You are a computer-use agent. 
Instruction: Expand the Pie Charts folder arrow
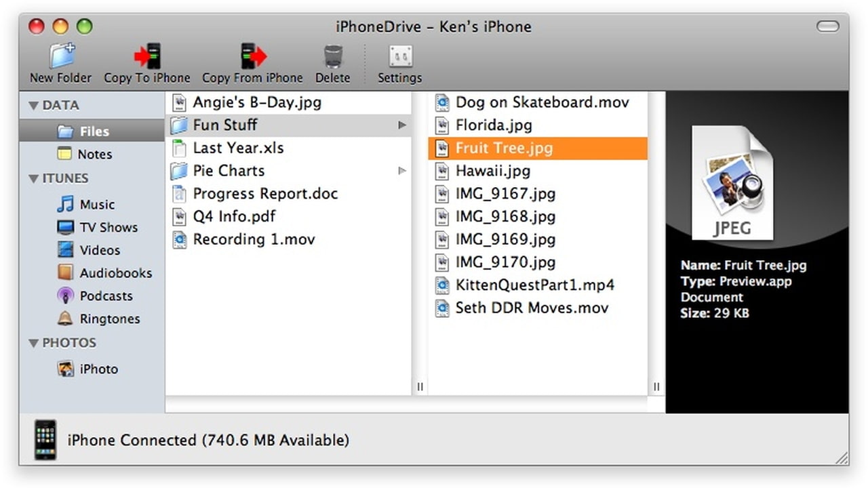click(402, 171)
